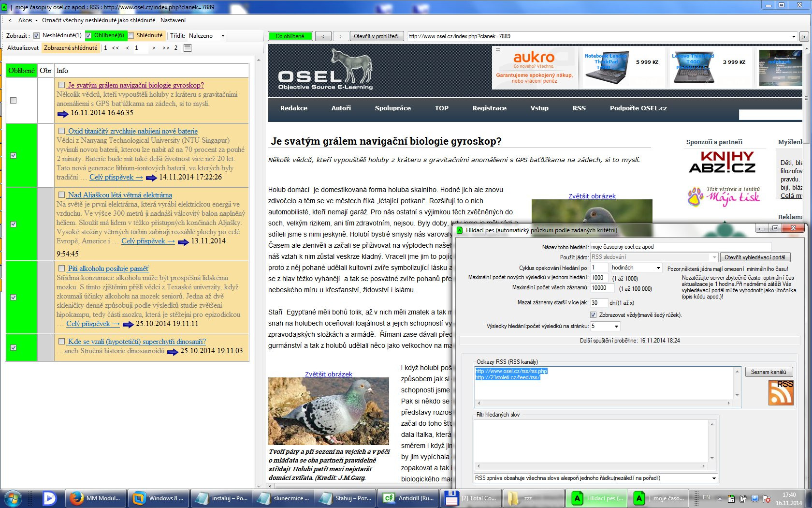Open the 'Použít jádro' RSS sledování dropdown
Image resolution: width=812 pixels, height=508 pixels.
point(654,257)
